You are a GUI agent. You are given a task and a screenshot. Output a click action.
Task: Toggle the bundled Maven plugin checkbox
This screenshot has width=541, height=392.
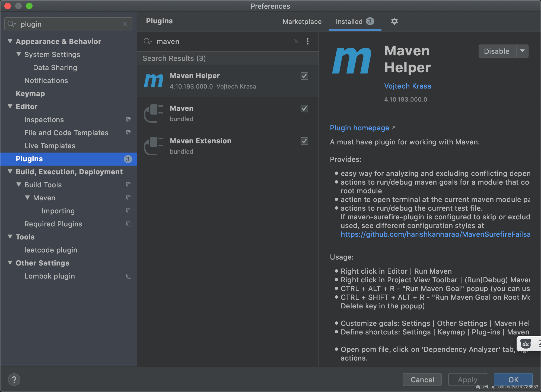[x=304, y=109]
